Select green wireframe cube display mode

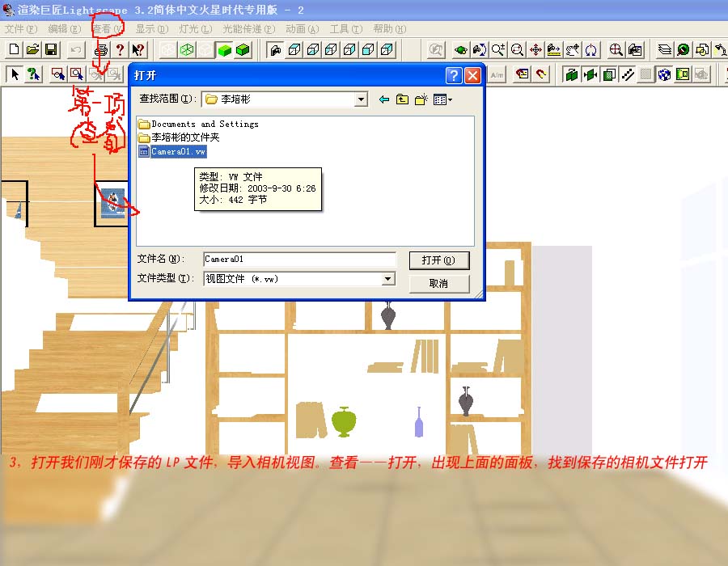187,49
